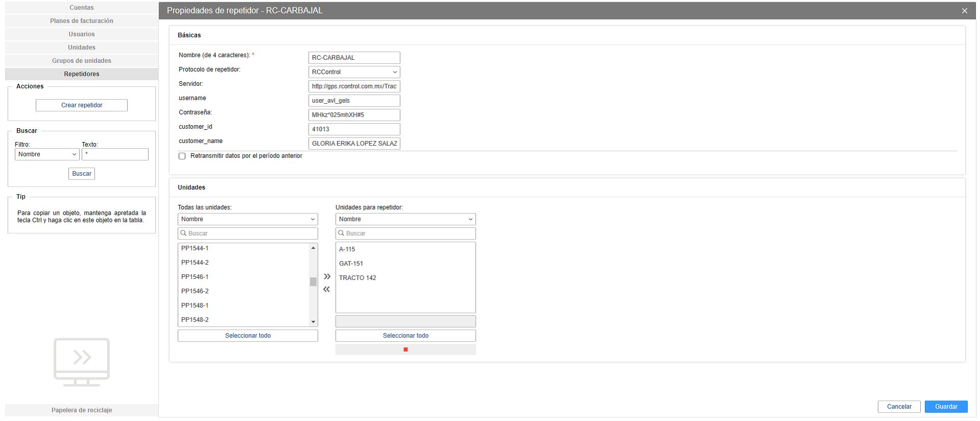Open the Filtro Nombre dropdown
Screen dimensions: 980x421
click(47, 154)
